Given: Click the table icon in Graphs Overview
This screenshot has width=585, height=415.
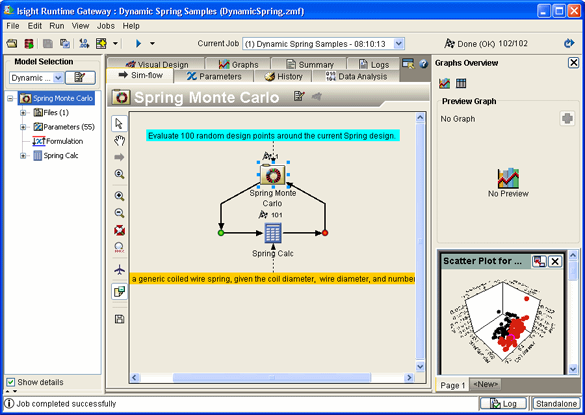Looking at the screenshot, I should [x=461, y=83].
